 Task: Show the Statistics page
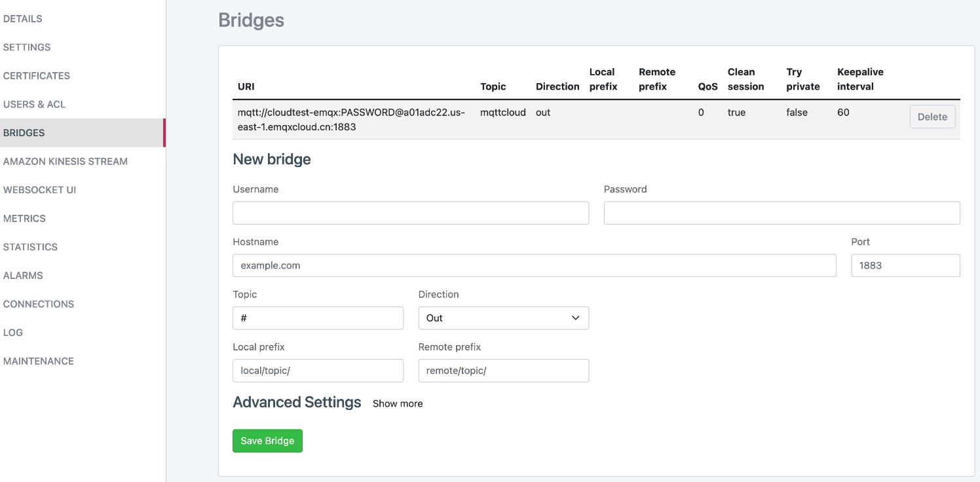pyautogui.click(x=30, y=247)
